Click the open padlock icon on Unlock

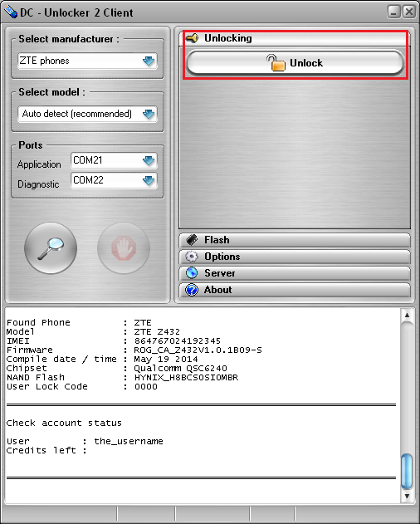(276, 63)
